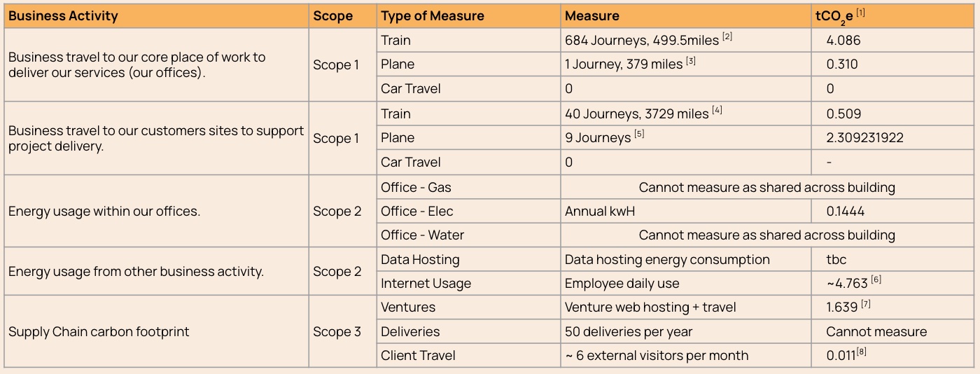Click the Data Hosting measure type cell
980x374 pixels.
tap(420, 260)
